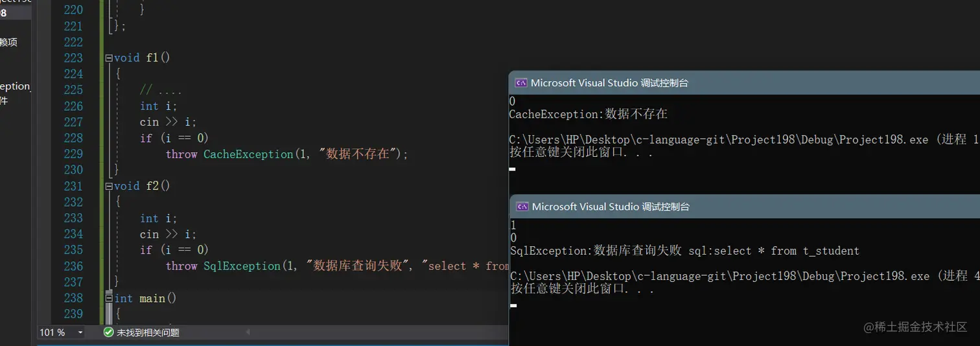Click 按任意键关闭此窗口 in upper console
980x346 pixels.
pos(580,153)
